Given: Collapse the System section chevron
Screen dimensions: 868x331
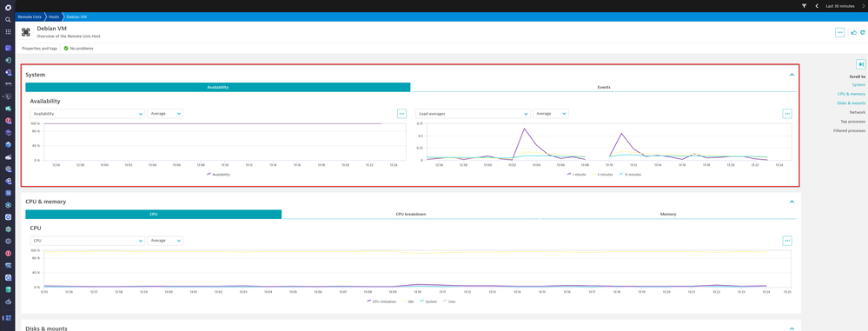Looking at the screenshot, I should (x=792, y=75).
